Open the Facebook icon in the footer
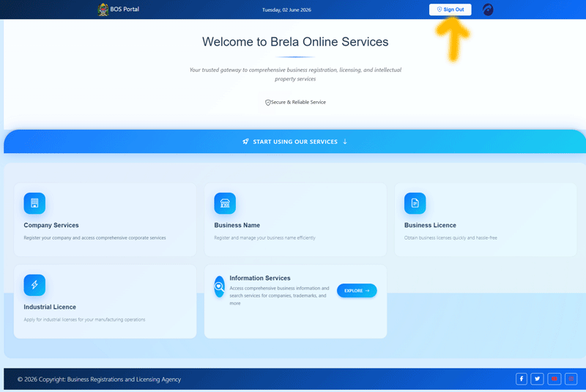586x392 pixels. coord(522,379)
